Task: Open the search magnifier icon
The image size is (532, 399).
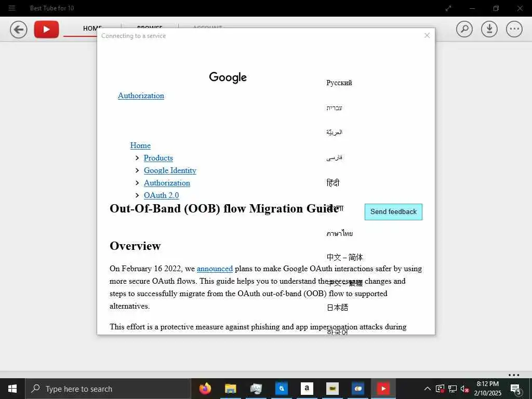Action: click(x=464, y=29)
